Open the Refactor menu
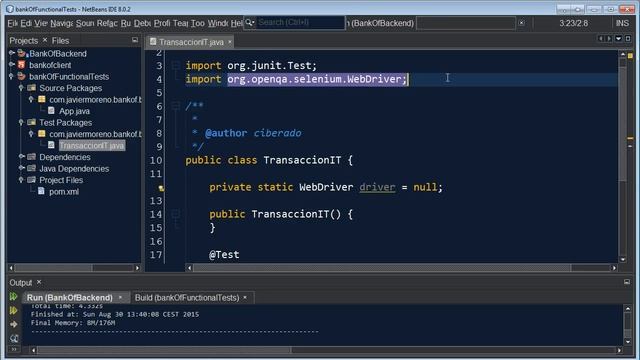The width and height of the screenshot is (640, 360). 107,23
